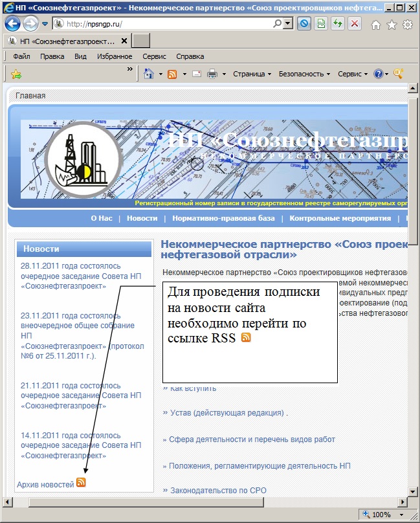Open a new blank tab
The height and width of the screenshot is (523, 420).
point(141,41)
